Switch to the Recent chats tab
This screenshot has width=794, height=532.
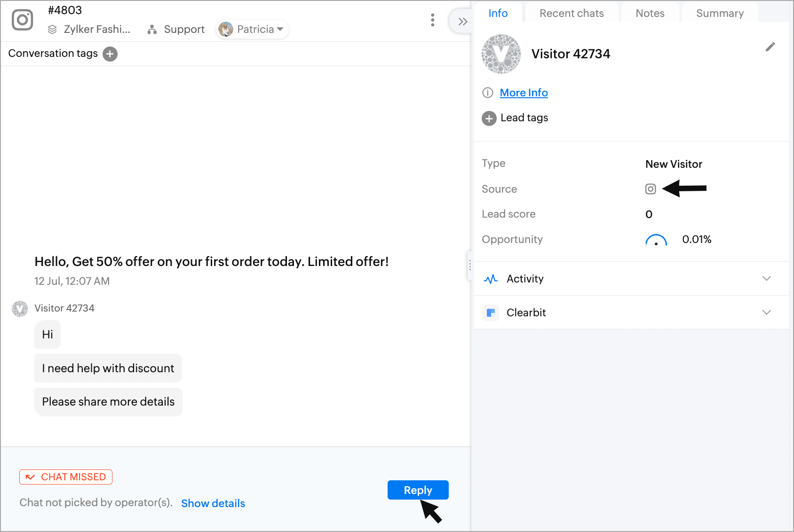(572, 13)
